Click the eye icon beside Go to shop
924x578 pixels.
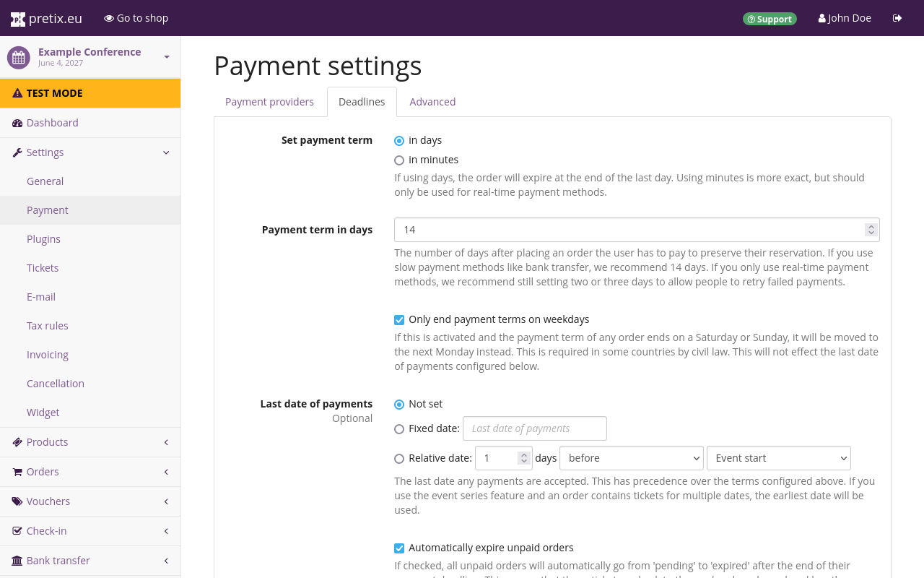pyautogui.click(x=109, y=18)
